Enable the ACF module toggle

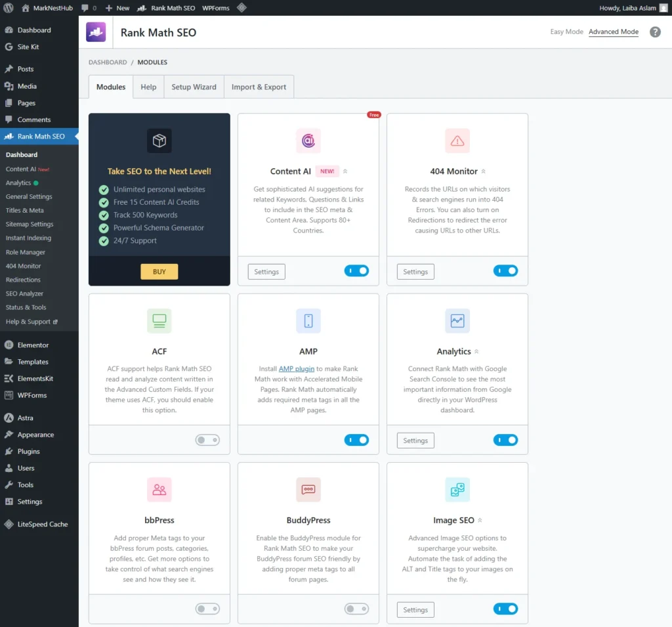pos(207,440)
